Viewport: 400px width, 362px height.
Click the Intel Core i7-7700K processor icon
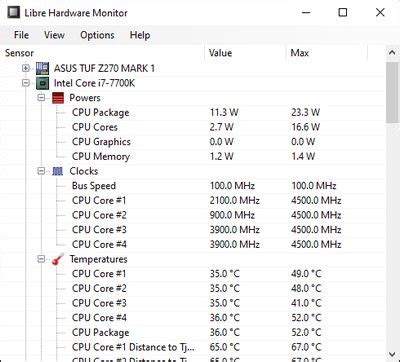tap(42, 83)
